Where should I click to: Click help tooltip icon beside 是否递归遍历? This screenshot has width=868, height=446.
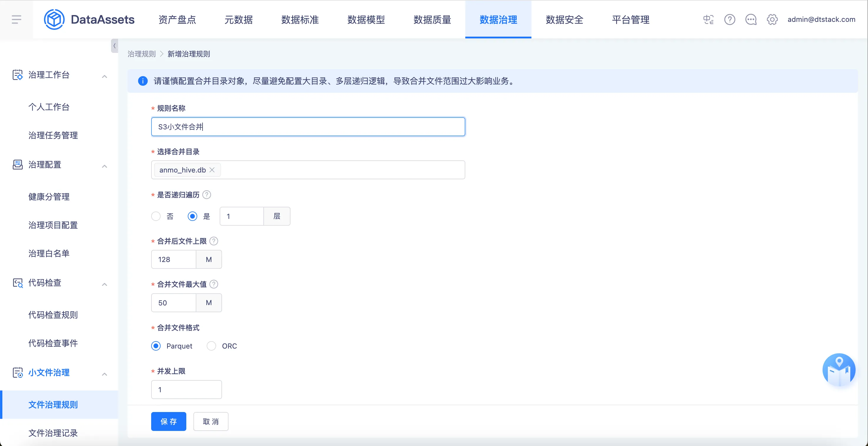pos(207,195)
